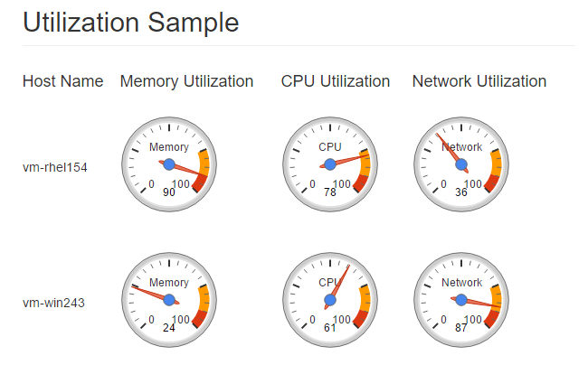The width and height of the screenshot is (588, 365).
Task: Select host name vm-rhel154
Action: point(55,166)
